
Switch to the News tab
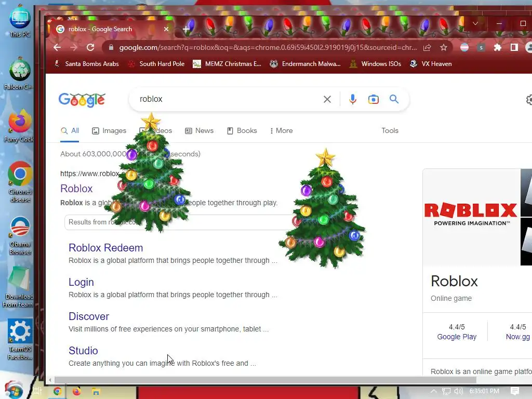pyautogui.click(x=199, y=130)
